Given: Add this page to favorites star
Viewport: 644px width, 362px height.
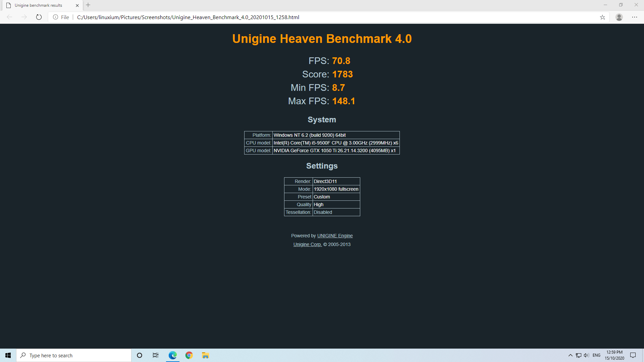Looking at the screenshot, I should tap(602, 17).
